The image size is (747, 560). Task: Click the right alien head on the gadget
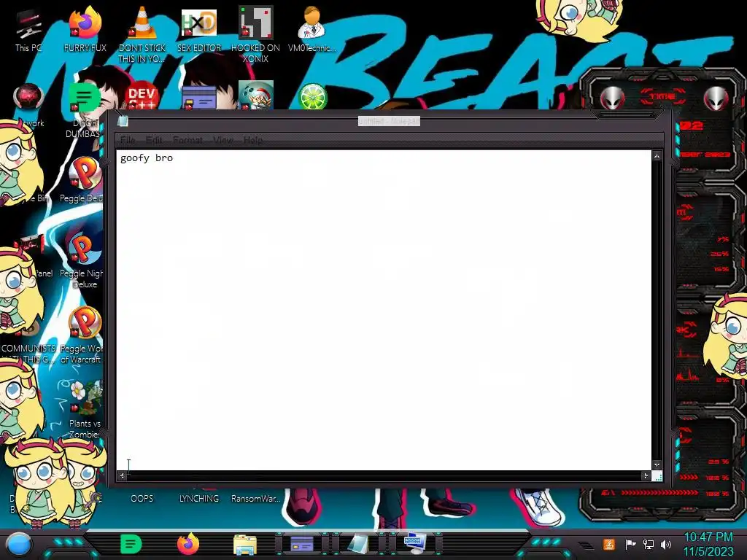point(716,98)
